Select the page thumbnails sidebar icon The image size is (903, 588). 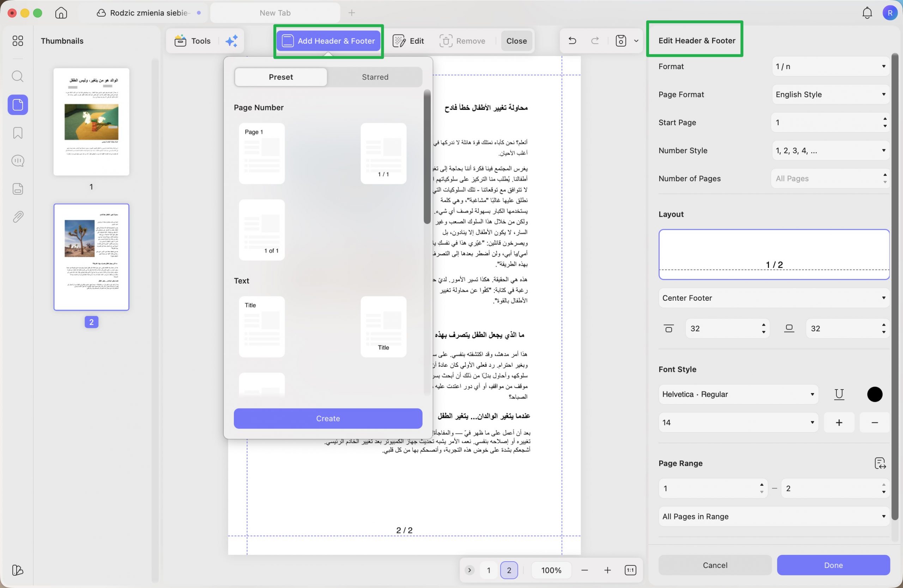(18, 105)
